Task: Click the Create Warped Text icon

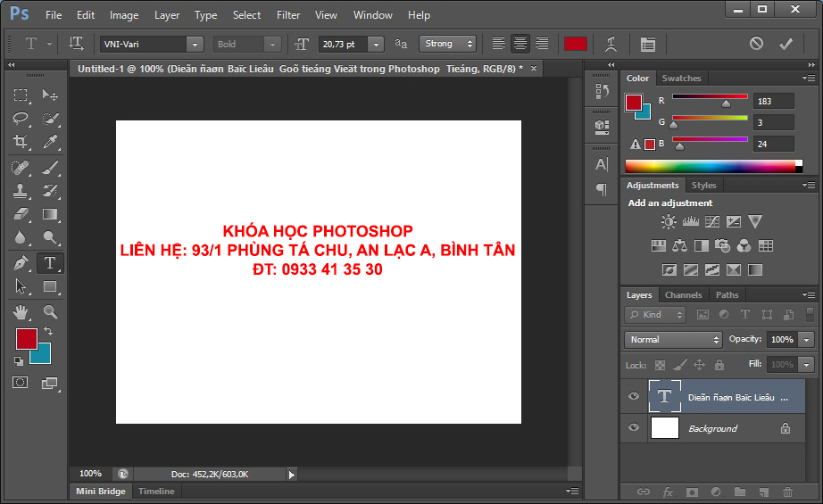Action: [x=611, y=44]
